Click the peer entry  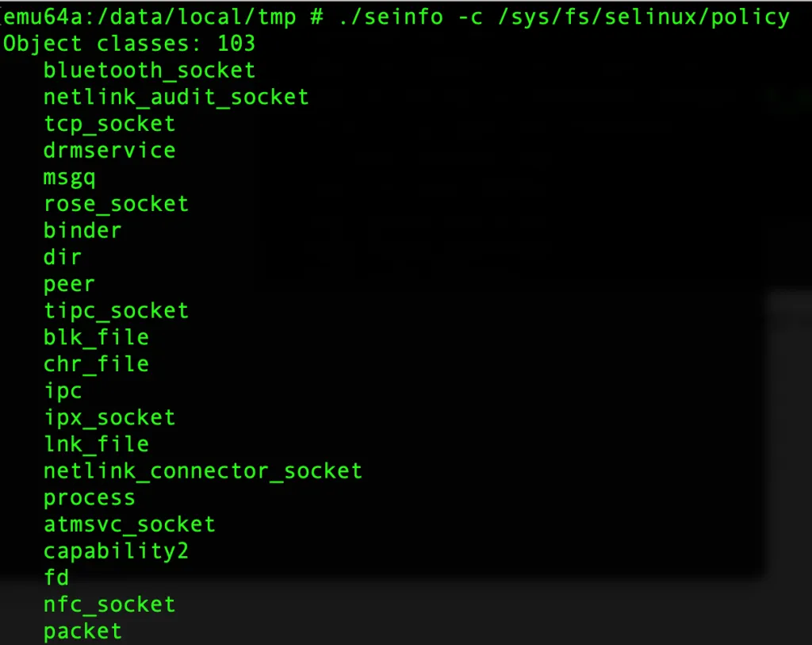click(x=69, y=284)
